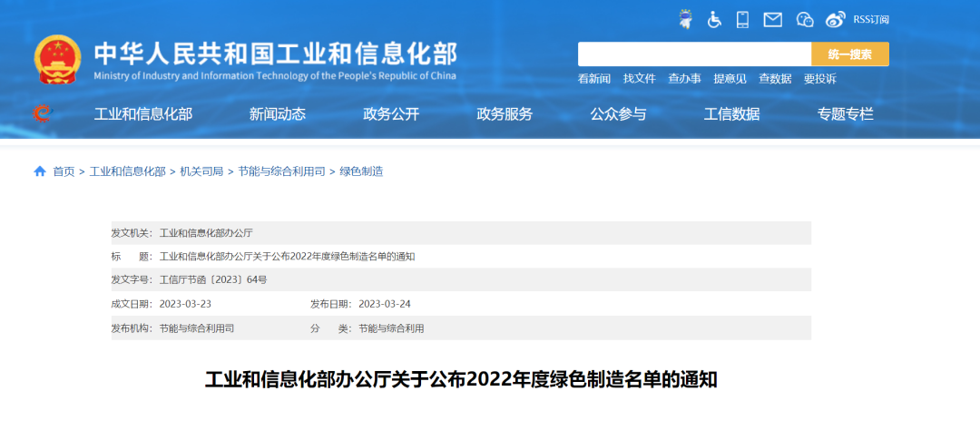Click the large bold article headline
980x440 pixels.
461,379
